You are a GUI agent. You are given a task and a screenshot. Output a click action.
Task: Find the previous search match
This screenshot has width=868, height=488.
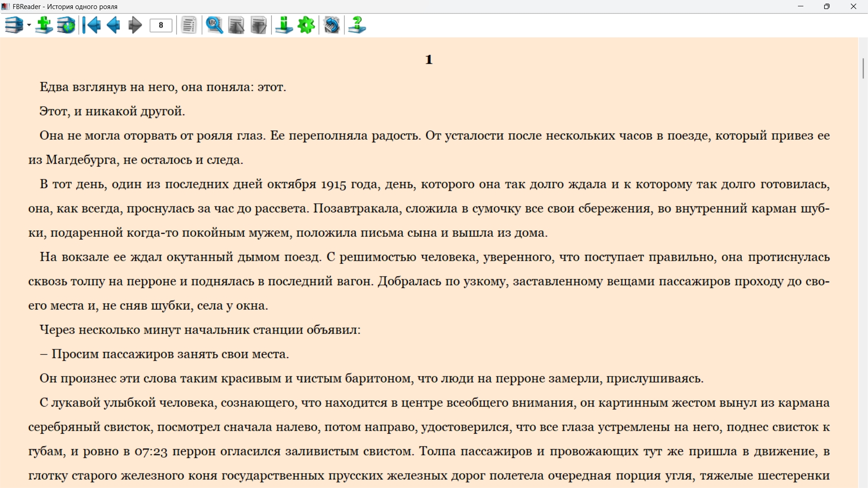click(236, 25)
